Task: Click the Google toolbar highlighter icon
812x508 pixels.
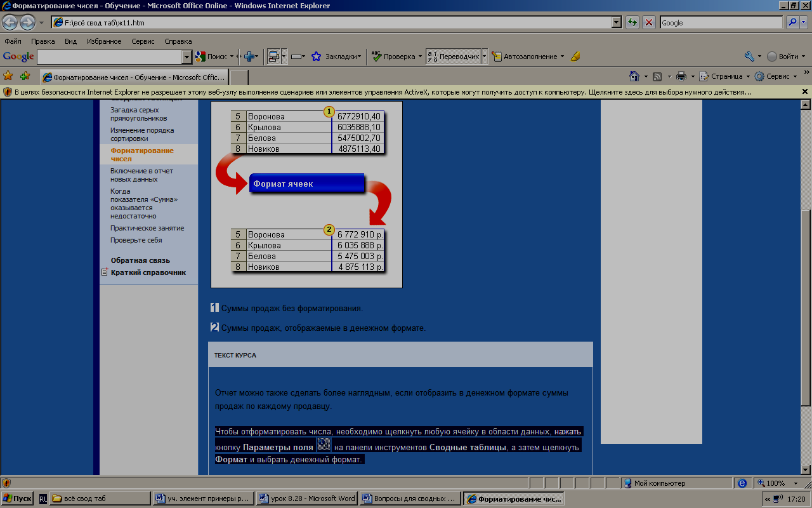Action: (575, 57)
